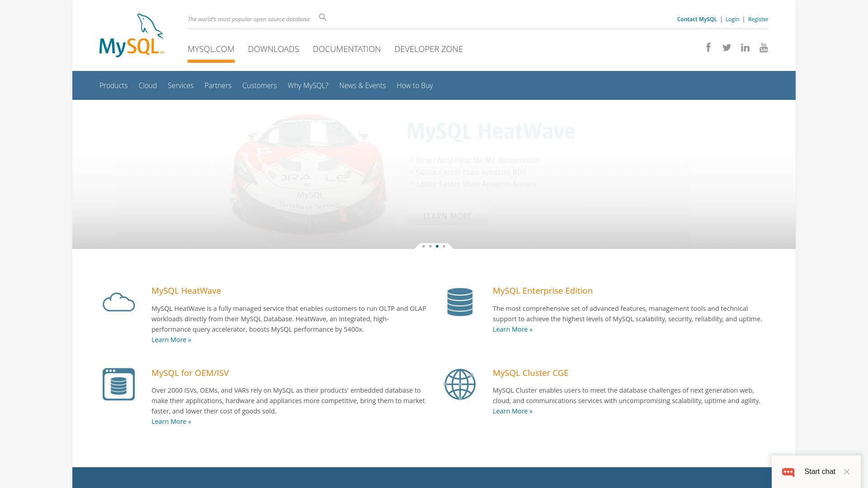The image size is (868, 488).
Task: Click the Register link
Action: click(758, 19)
